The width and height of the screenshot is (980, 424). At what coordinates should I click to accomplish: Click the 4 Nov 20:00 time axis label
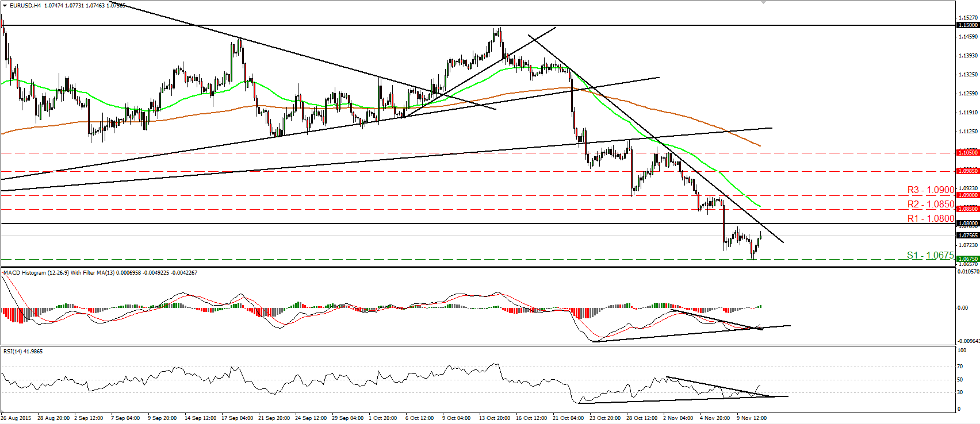point(714,418)
